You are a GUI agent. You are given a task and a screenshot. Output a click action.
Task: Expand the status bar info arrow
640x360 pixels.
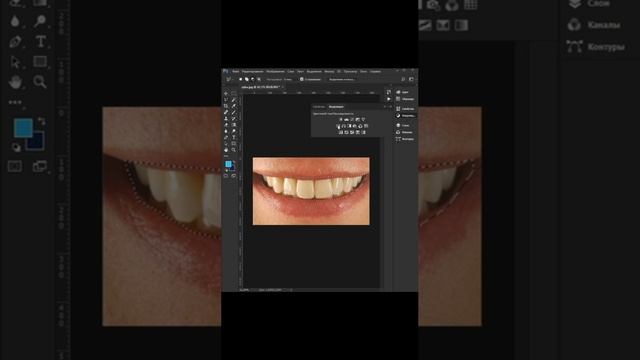coord(291,290)
